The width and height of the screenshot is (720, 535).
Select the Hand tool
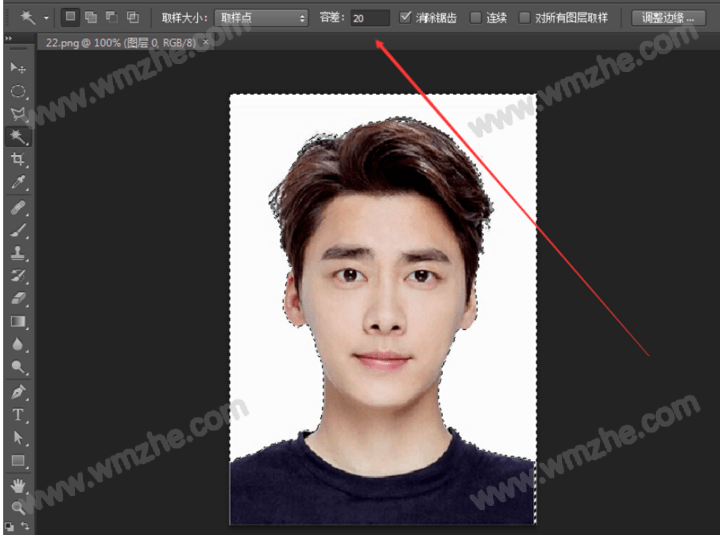point(18,484)
